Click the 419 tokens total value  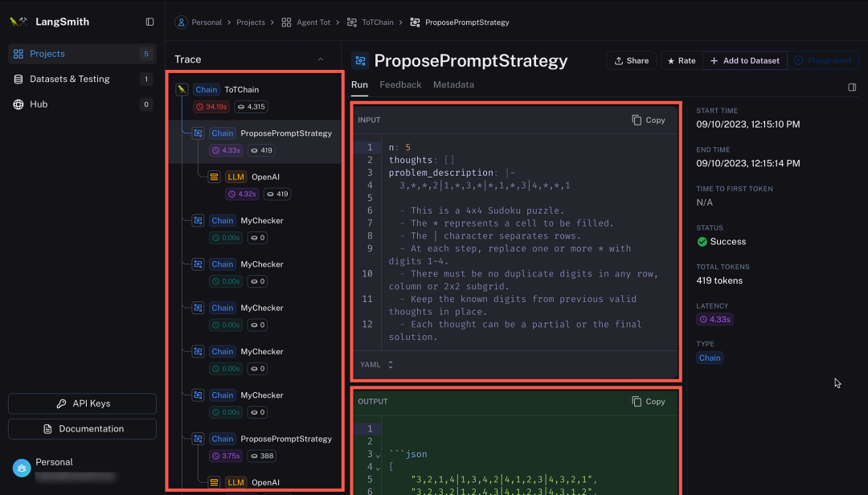pos(719,280)
